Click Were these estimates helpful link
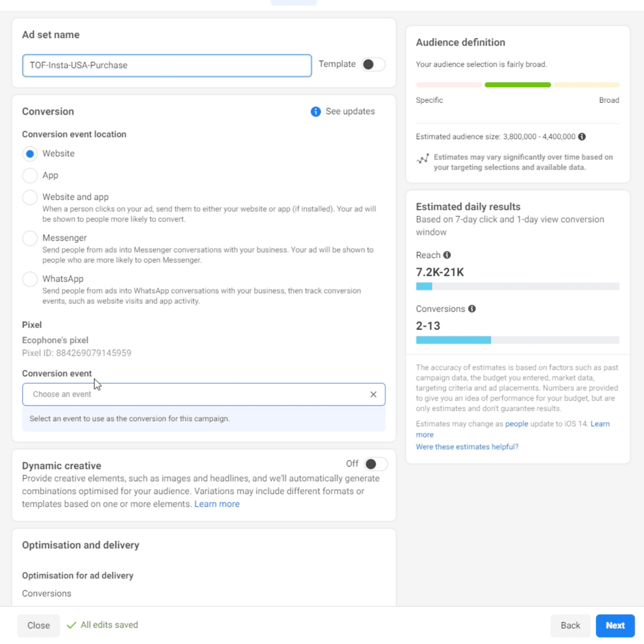The image size is (644, 644). pyautogui.click(x=467, y=447)
